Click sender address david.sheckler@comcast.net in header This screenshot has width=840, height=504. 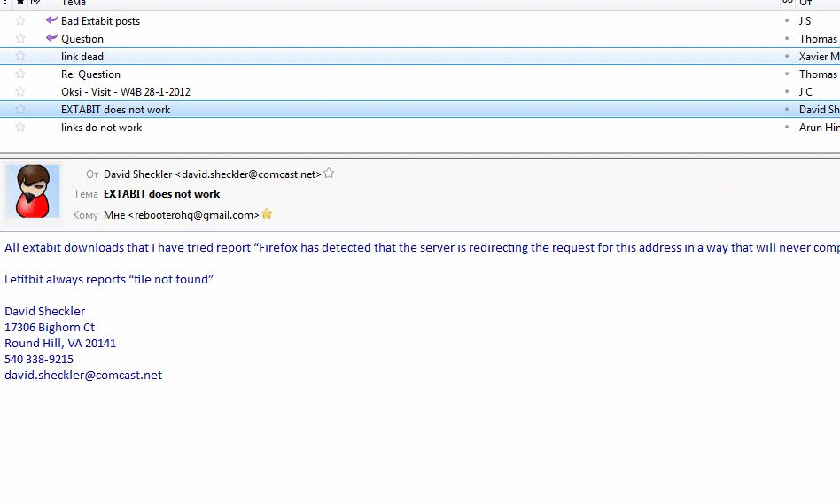pyautogui.click(x=248, y=174)
